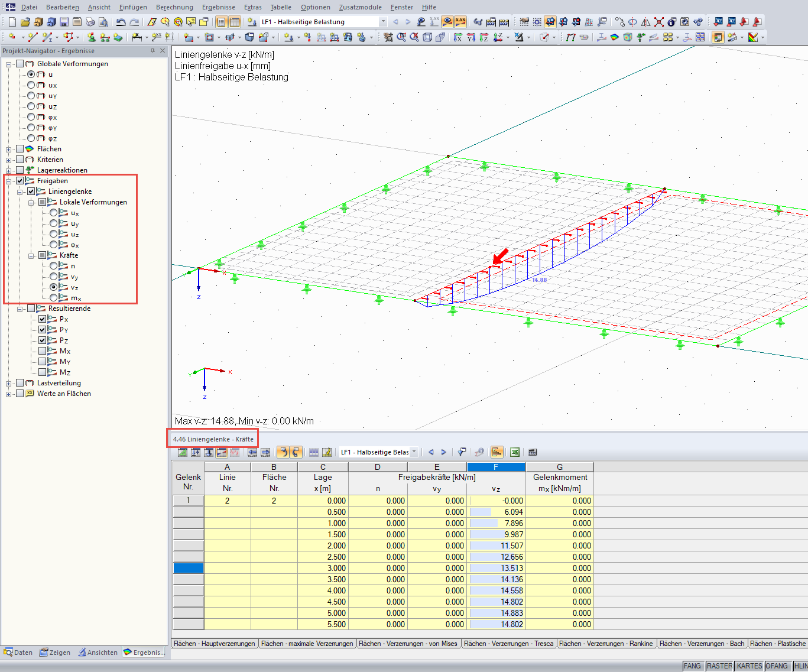Collapse the Kräfte tree node

(x=31, y=255)
